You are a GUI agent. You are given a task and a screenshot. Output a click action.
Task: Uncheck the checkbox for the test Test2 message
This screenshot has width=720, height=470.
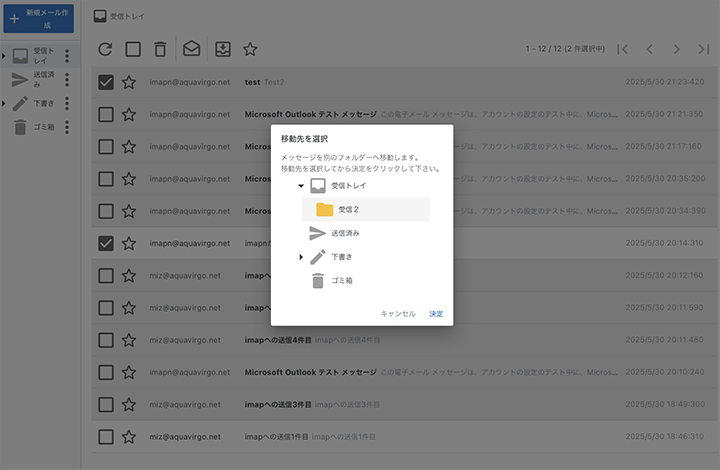[x=106, y=82]
